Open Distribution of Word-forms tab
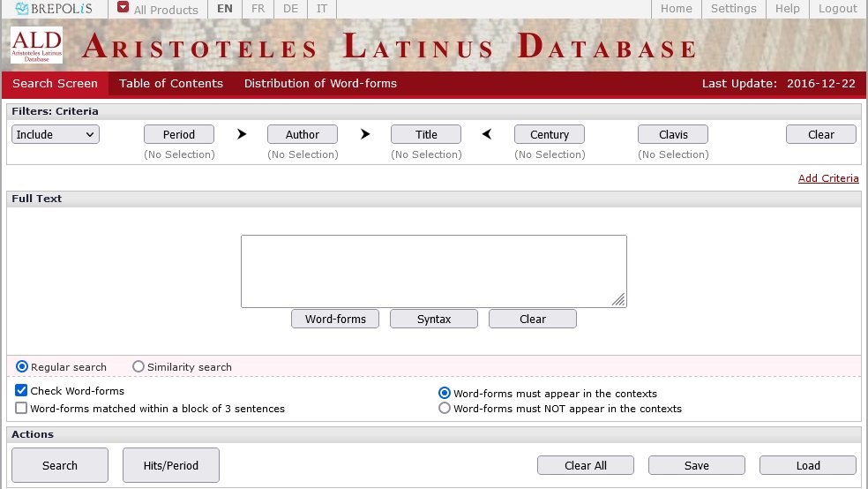The image size is (868, 489). pos(320,84)
